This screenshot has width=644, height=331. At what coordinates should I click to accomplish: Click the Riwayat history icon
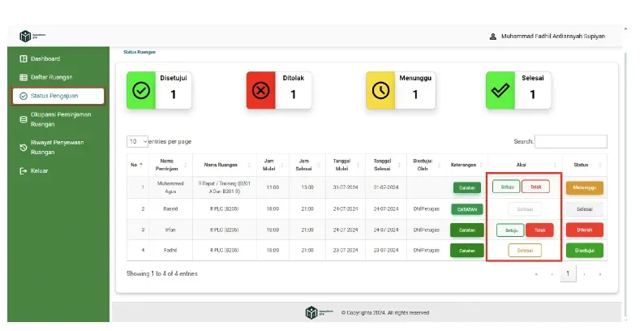coord(24,148)
